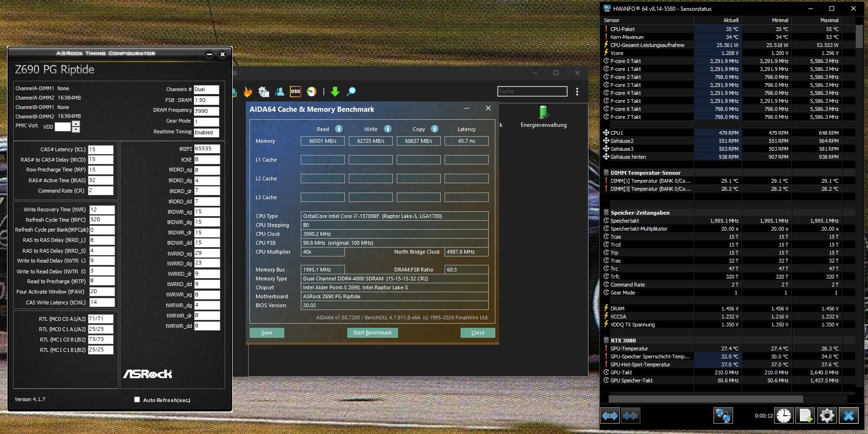Click the Suche search field in AIDA64
Screen dimensions: 868x434
[x=532, y=91]
